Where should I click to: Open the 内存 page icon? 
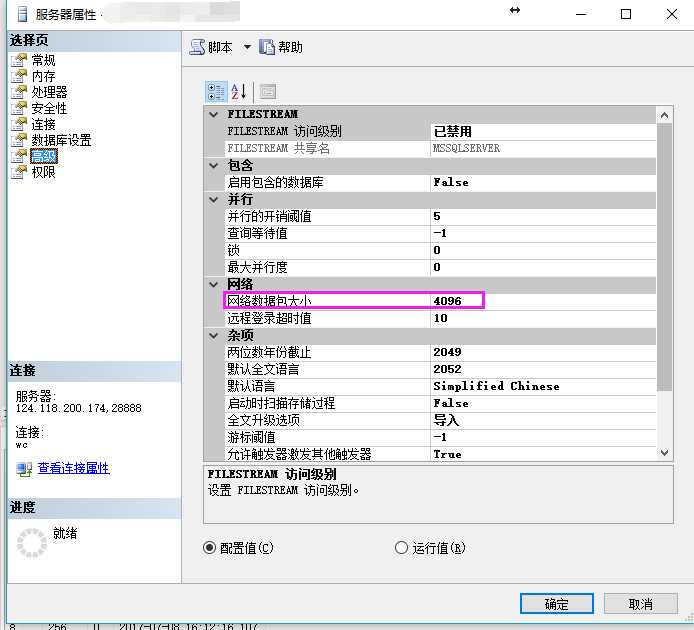[19, 76]
